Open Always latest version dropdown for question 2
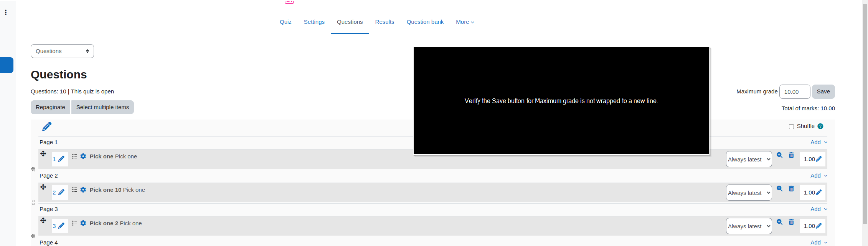This screenshot has width=868, height=246. 749,193
